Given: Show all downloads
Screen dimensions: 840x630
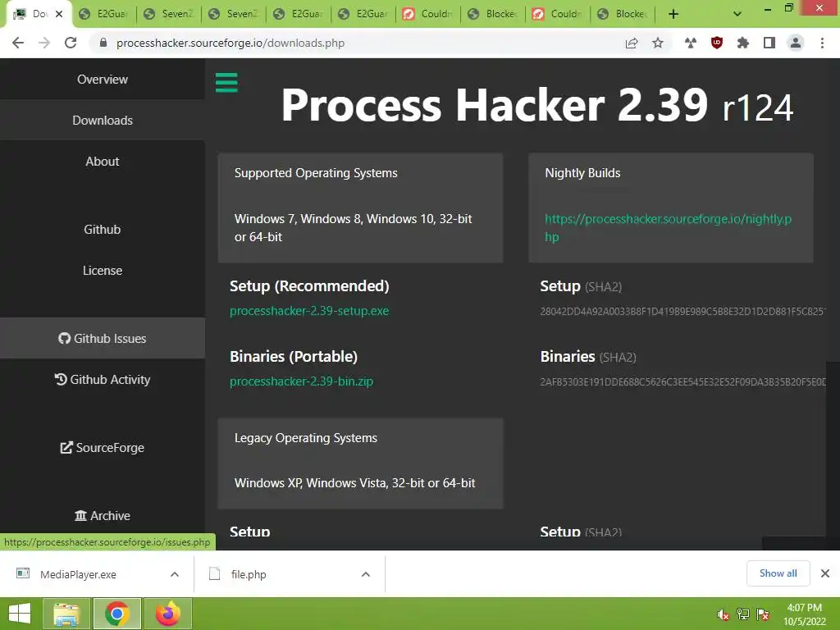Looking at the screenshot, I should [x=778, y=573].
